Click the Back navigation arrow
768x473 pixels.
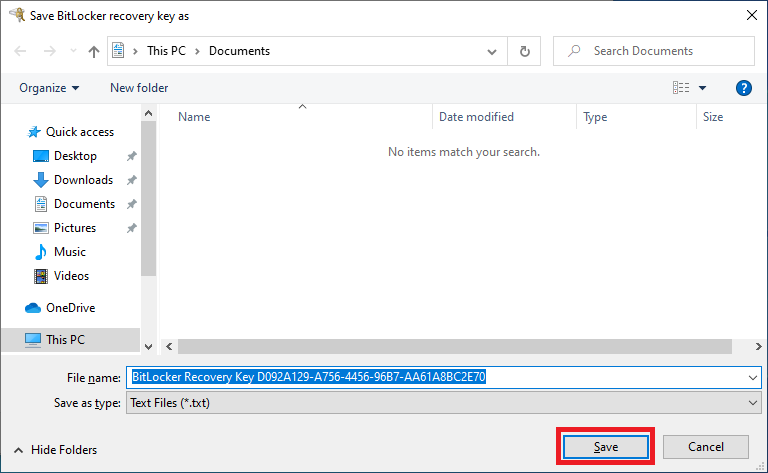coord(20,51)
